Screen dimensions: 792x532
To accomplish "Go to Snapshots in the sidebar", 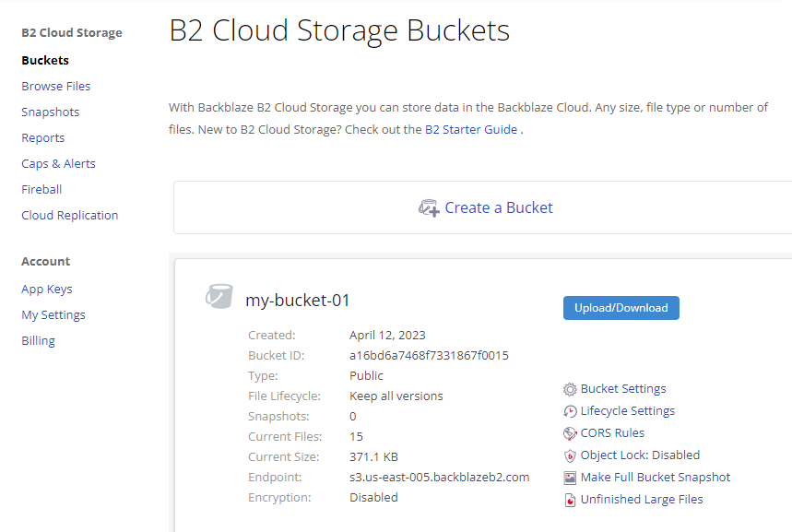I will 51,112.
